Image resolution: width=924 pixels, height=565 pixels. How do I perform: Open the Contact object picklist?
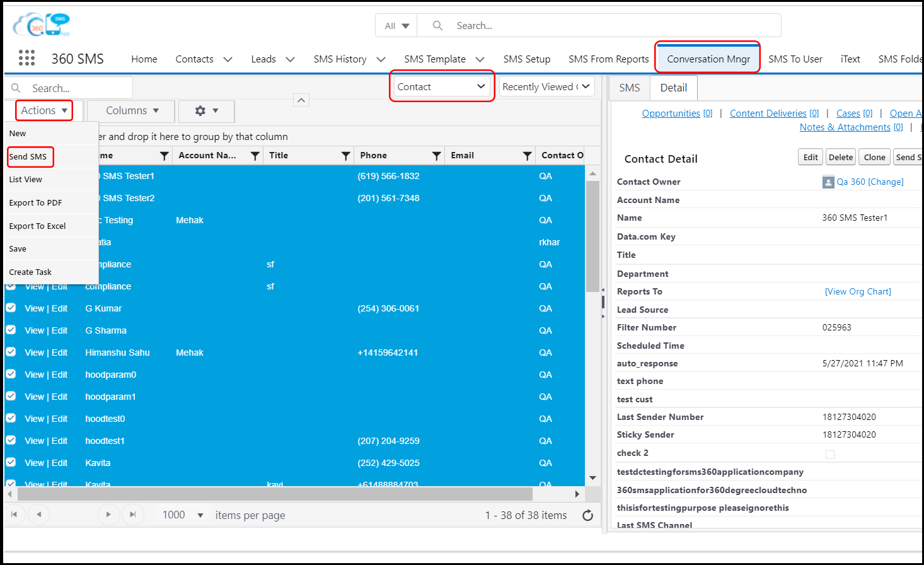tap(441, 86)
